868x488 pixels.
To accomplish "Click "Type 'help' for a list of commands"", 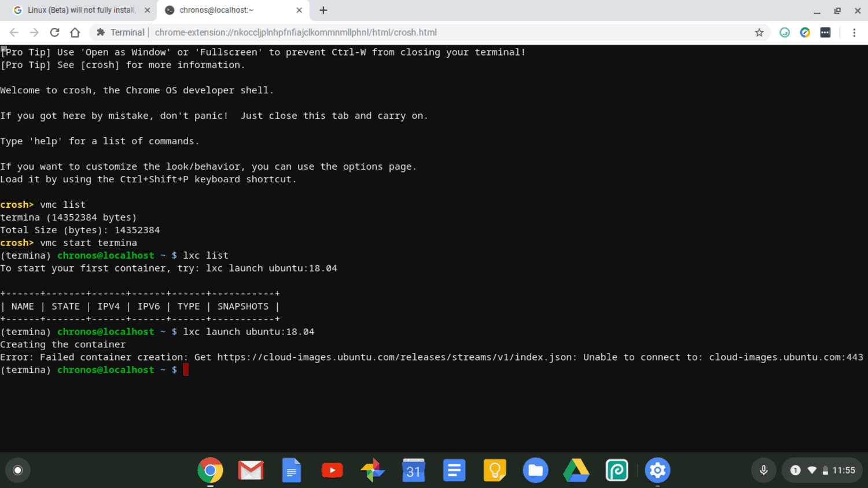I will point(100,141).
